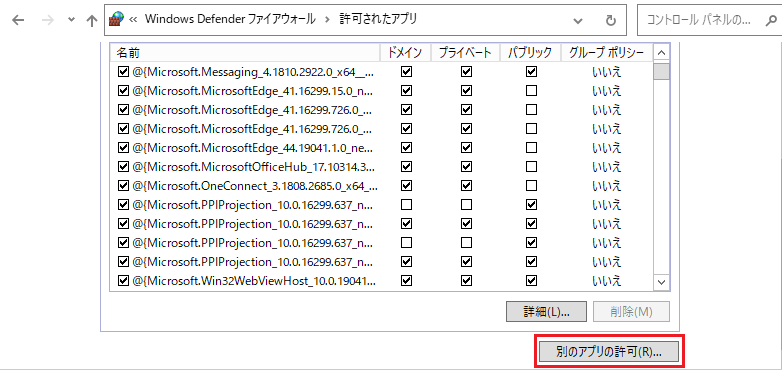This screenshot has width=783, height=370.
Task: Open the address bar history dropdown
Action: coord(578,20)
